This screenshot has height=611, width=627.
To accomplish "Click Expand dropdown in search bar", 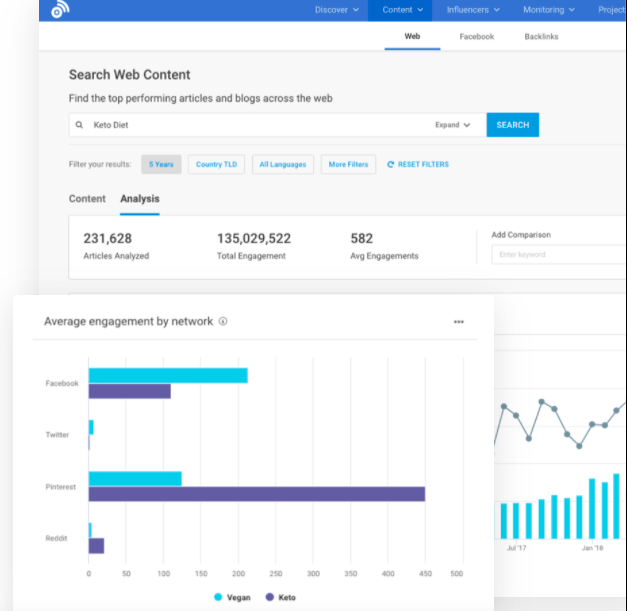I will (x=452, y=125).
